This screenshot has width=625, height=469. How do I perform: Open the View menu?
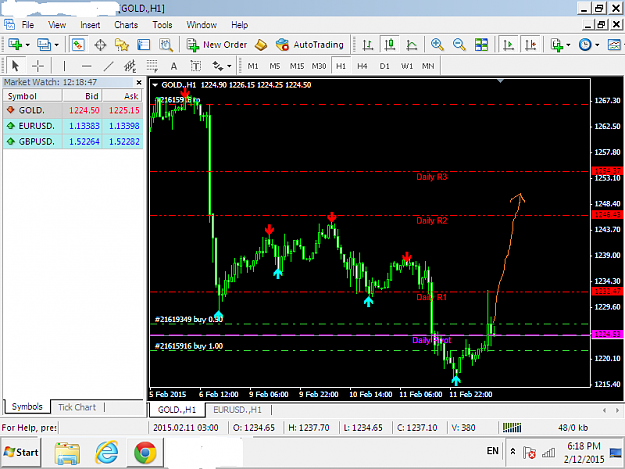pos(57,25)
